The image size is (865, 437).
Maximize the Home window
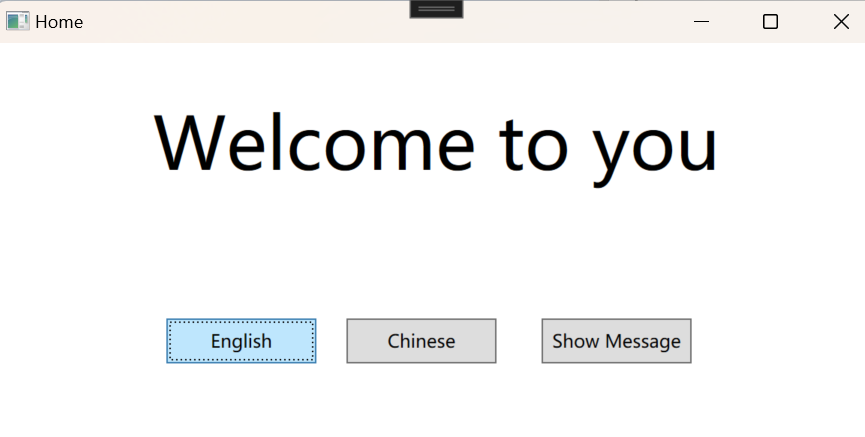pyautogui.click(x=770, y=22)
